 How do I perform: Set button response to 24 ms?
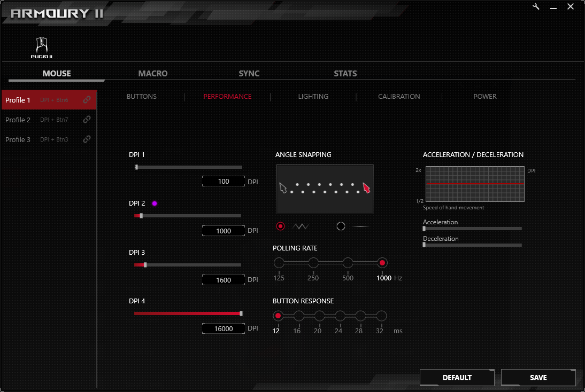340,316
